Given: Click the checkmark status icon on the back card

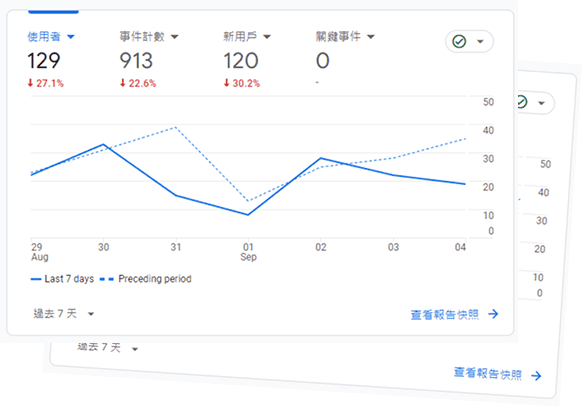Looking at the screenshot, I should click(522, 102).
